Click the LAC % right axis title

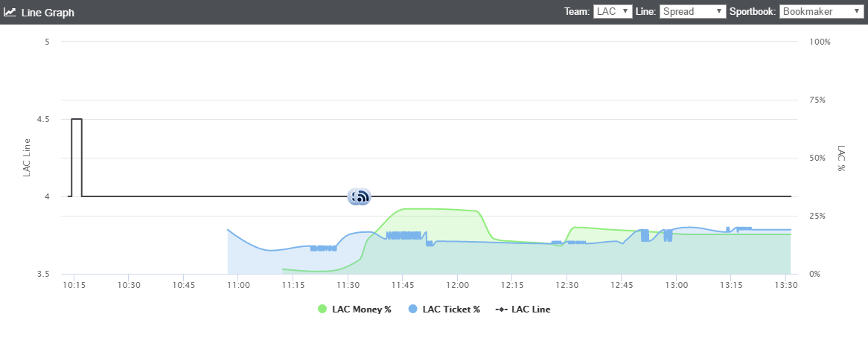coord(841,158)
